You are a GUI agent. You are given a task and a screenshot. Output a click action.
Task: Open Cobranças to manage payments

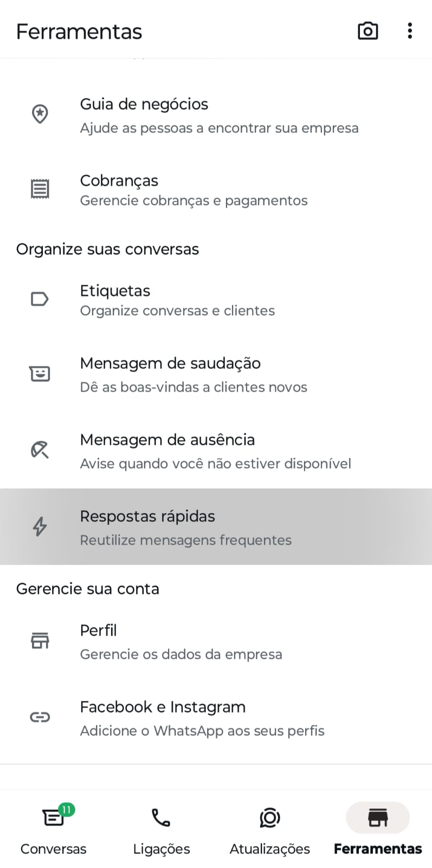click(x=194, y=190)
